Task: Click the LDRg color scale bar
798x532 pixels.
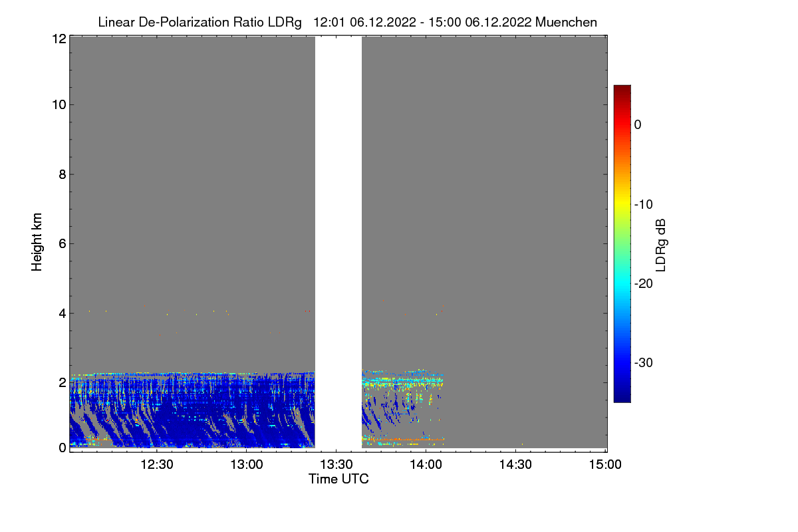Action: coord(622,243)
